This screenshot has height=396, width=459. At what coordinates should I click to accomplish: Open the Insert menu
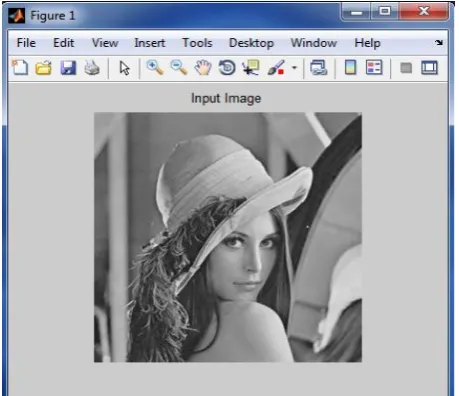point(150,43)
